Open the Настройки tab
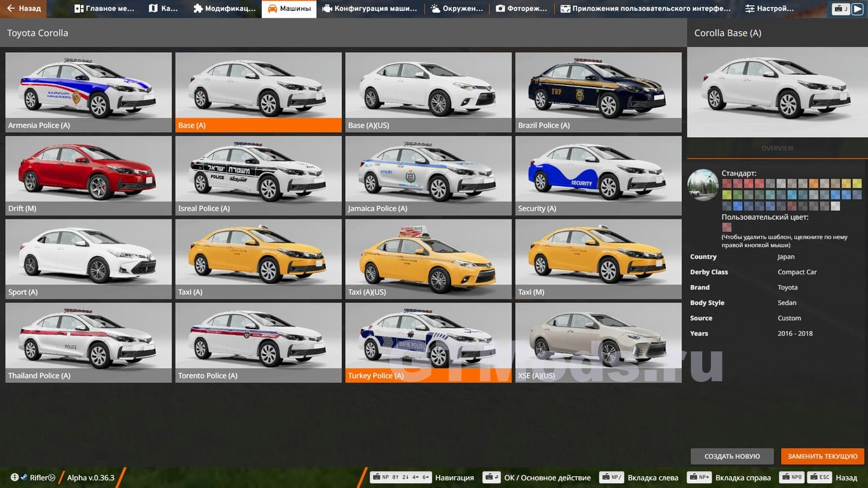The width and height of the screenshot is (868, 488). [770, 9]
